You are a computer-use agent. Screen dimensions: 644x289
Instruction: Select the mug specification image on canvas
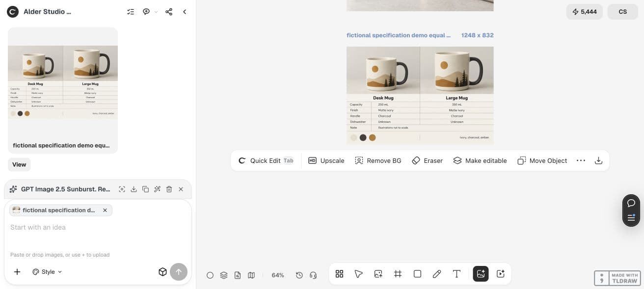click(x=420, y=96)
